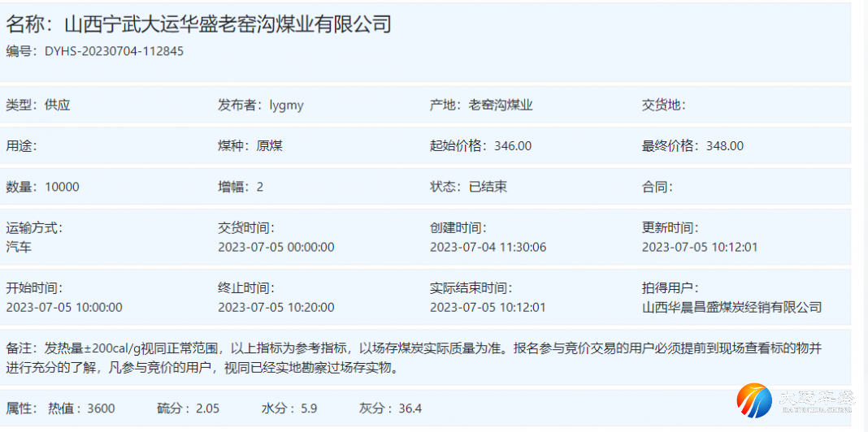
Task: Click the status text 已结束
Action: pos(488,187)
